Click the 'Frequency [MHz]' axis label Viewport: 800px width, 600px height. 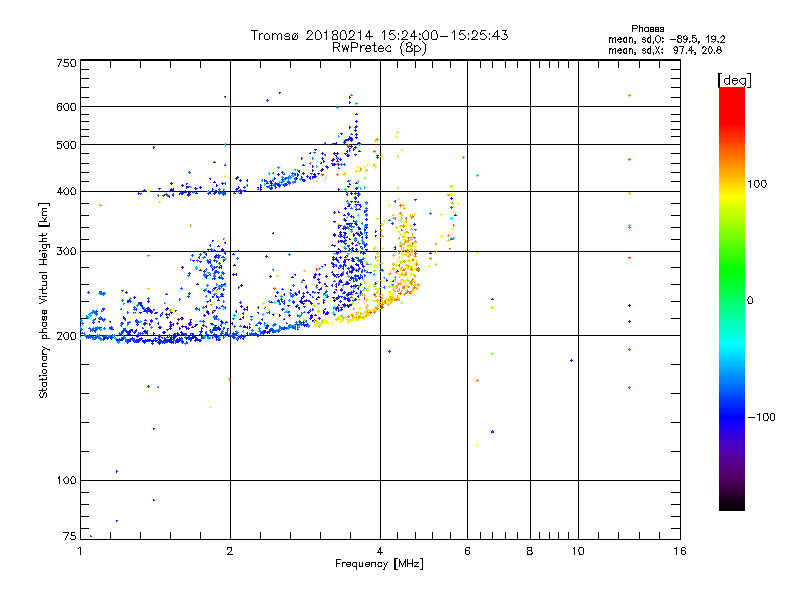pos(379,564)
